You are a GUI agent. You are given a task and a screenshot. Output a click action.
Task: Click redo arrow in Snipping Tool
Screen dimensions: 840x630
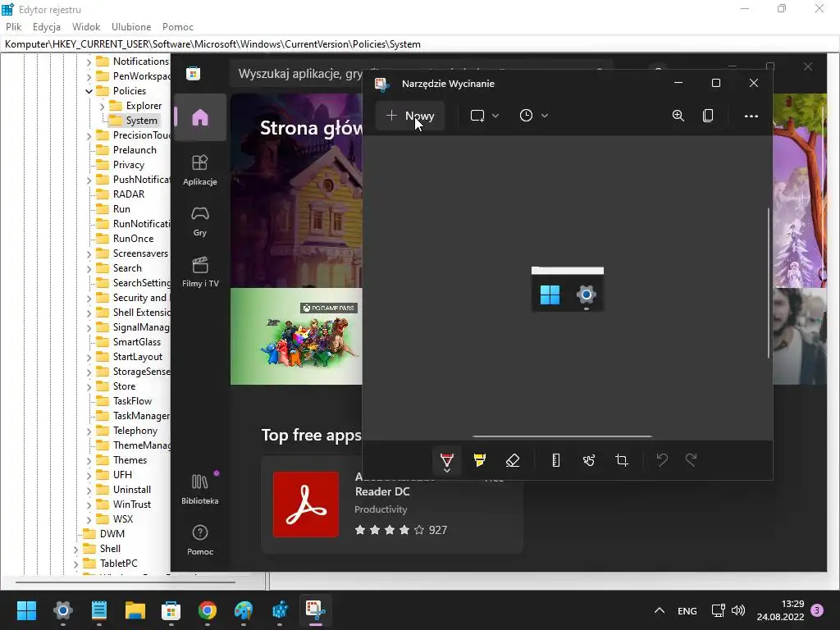pos(691,461)
